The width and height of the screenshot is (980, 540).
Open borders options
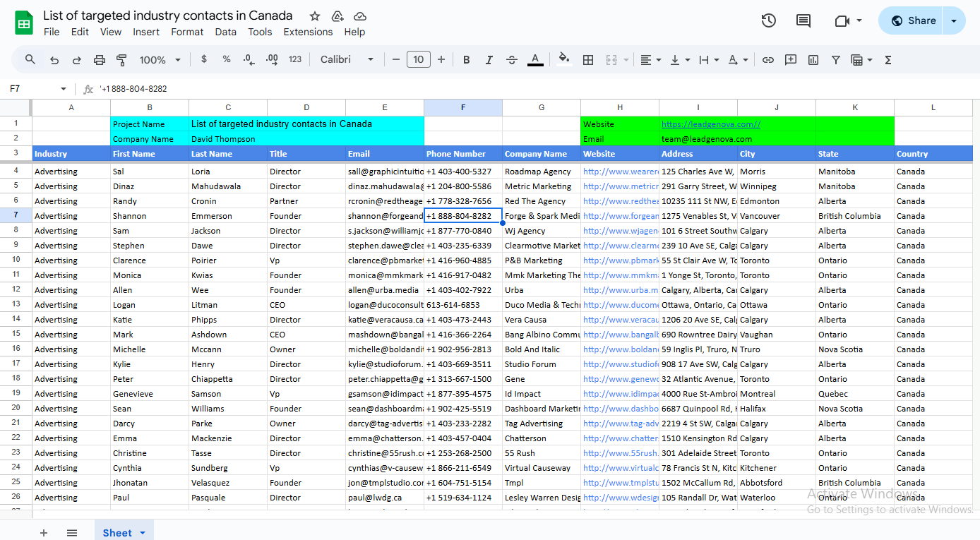coord(588,60)
